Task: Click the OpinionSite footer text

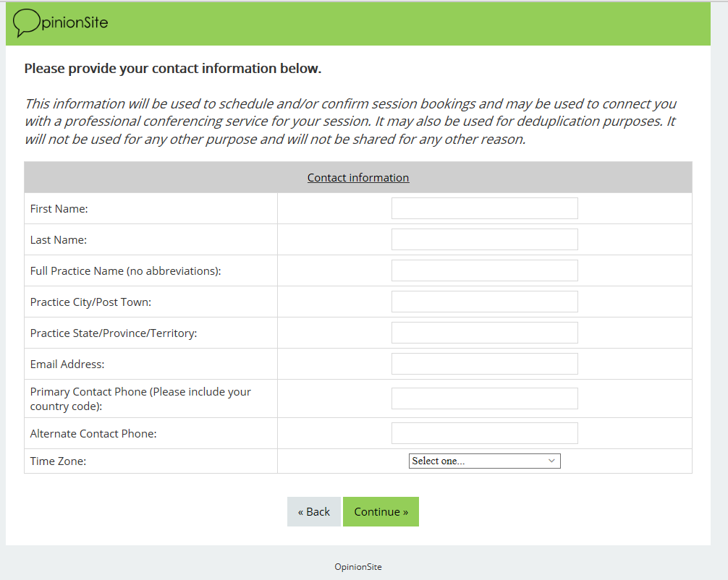Action: 358,567
